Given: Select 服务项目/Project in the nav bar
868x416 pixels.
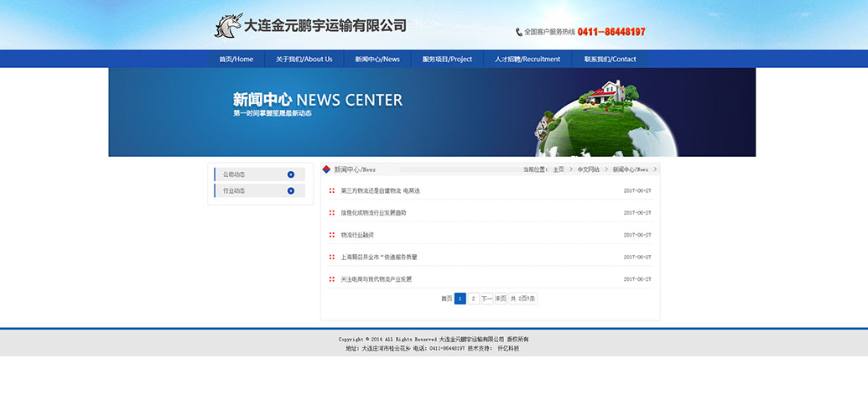Looking at the screenshot, I should (447, 60).
